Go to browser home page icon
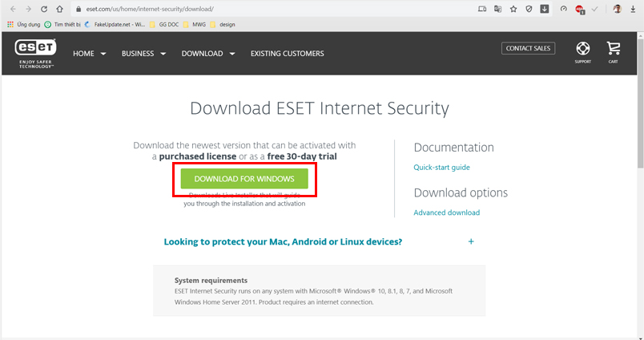The width and height of the screenshot is (644, 340). 59,9
